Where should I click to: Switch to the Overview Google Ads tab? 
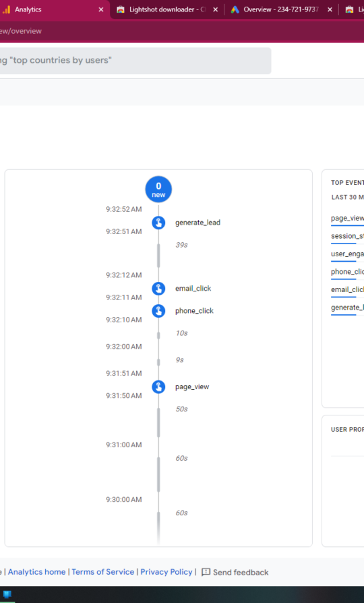[281, 9]
